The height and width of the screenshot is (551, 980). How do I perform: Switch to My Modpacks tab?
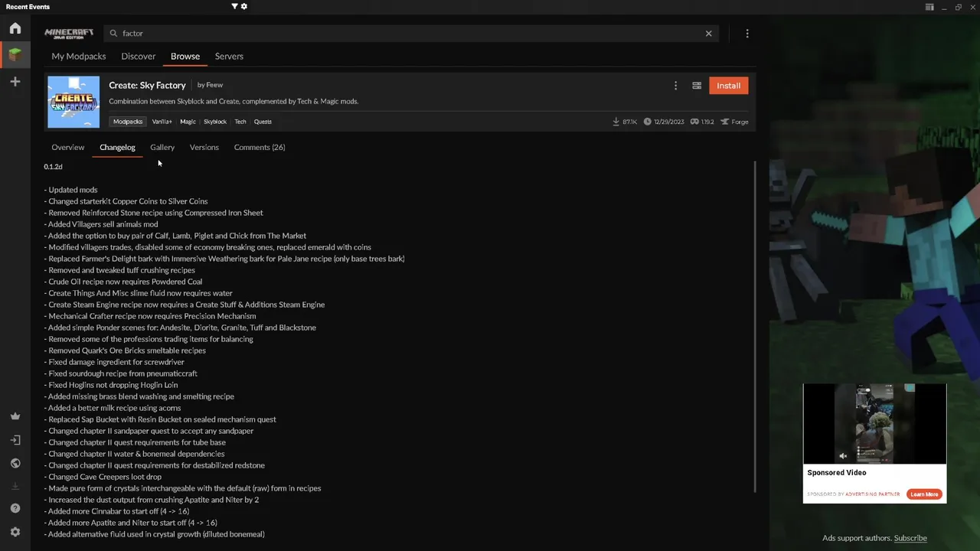tap(79, 56)
